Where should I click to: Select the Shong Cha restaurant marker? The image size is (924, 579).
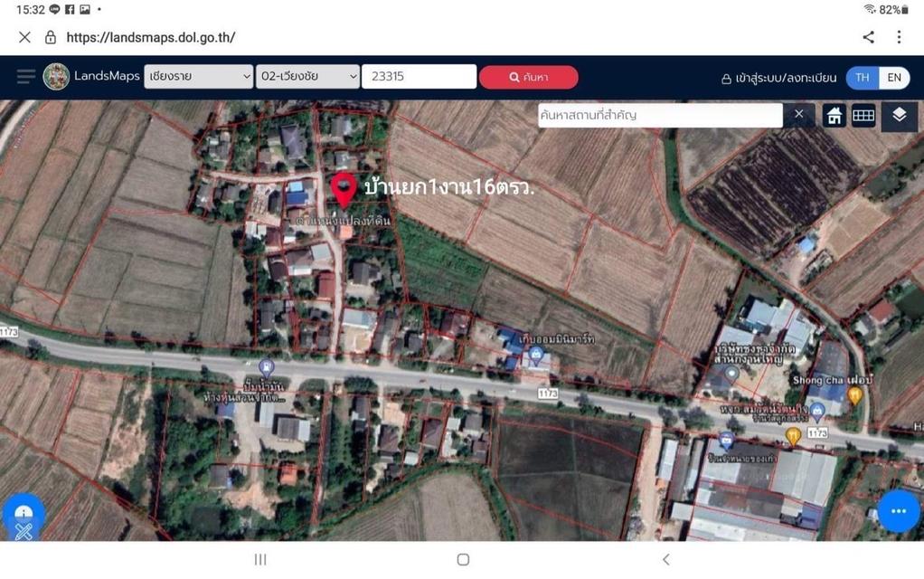854,395
